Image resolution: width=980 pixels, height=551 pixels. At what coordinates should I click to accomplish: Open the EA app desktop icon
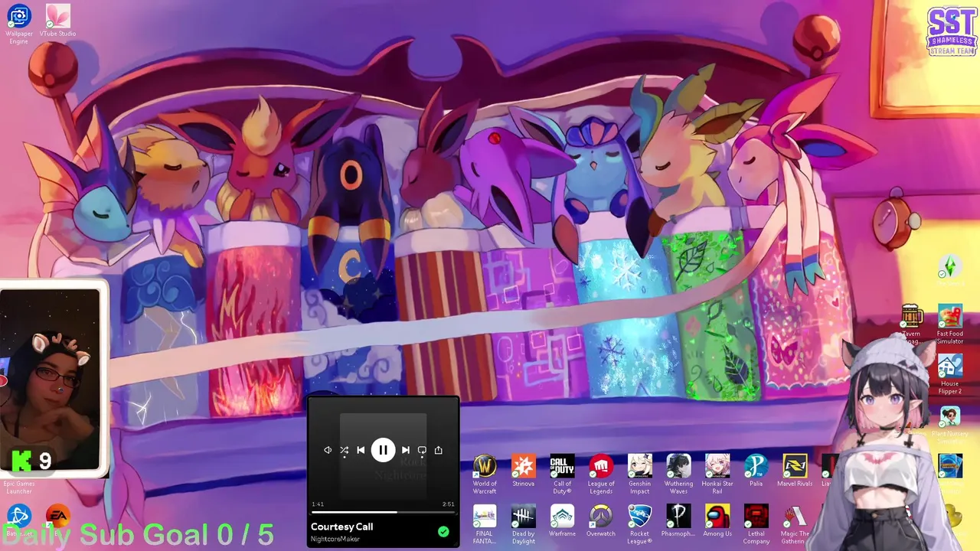[x=57, y=517]
